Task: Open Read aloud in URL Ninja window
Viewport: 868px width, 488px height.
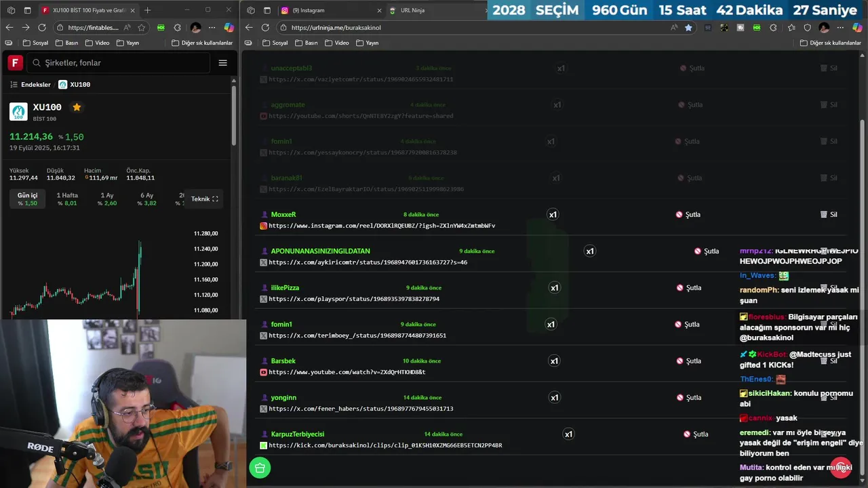Action: point(673,28)
